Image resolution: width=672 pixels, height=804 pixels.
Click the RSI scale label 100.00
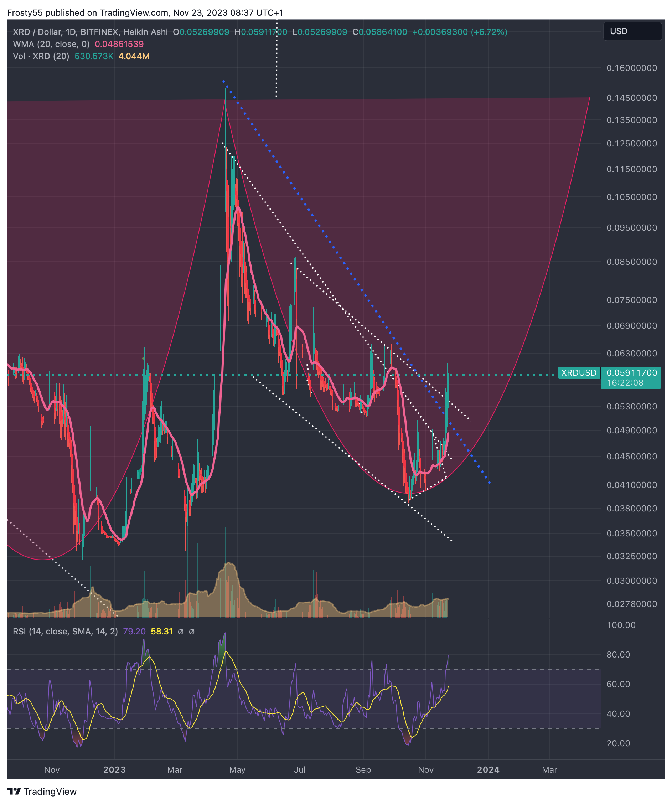(x=621, y=625)
